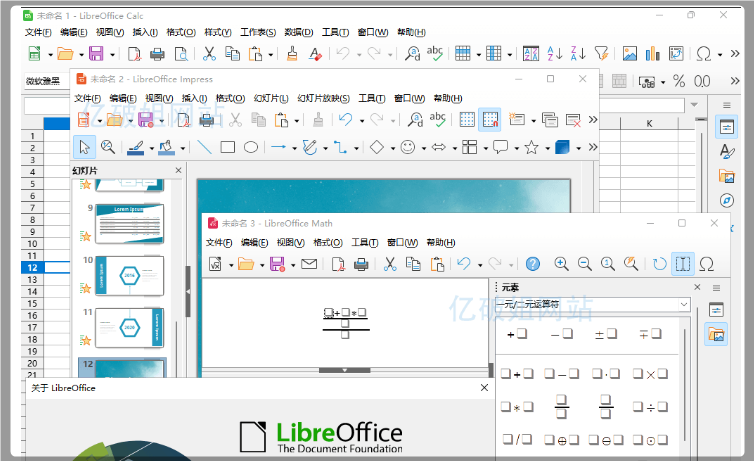Image resolution: width=754 pixels, height=461 pixels.
Task: Toggle Properties deck in Math sidebar
Action: point(716,310)
